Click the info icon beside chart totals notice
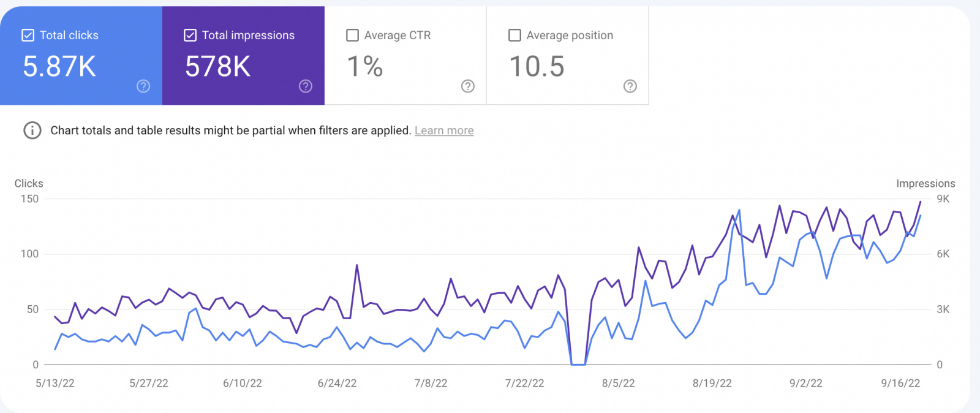Image resolution: width=980 pixels, height=413 pixels. (x=32, y=131)
